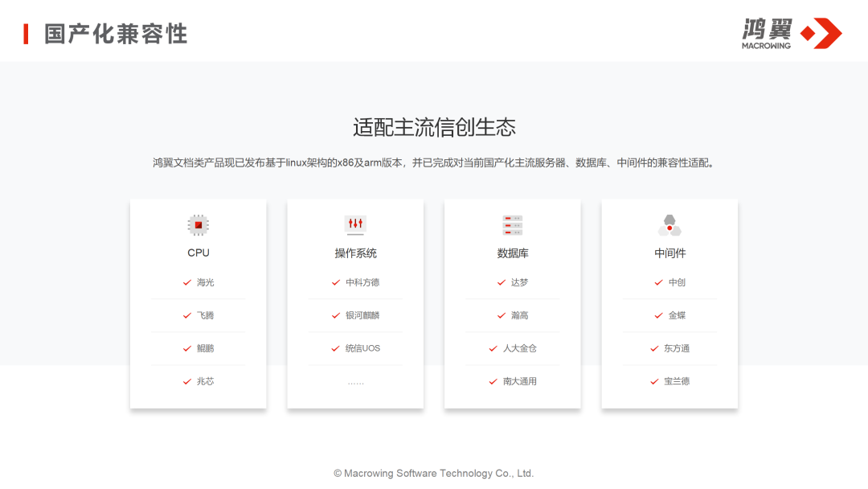
Task: Select the 人大金仓 text
Action: coord(520,348)
